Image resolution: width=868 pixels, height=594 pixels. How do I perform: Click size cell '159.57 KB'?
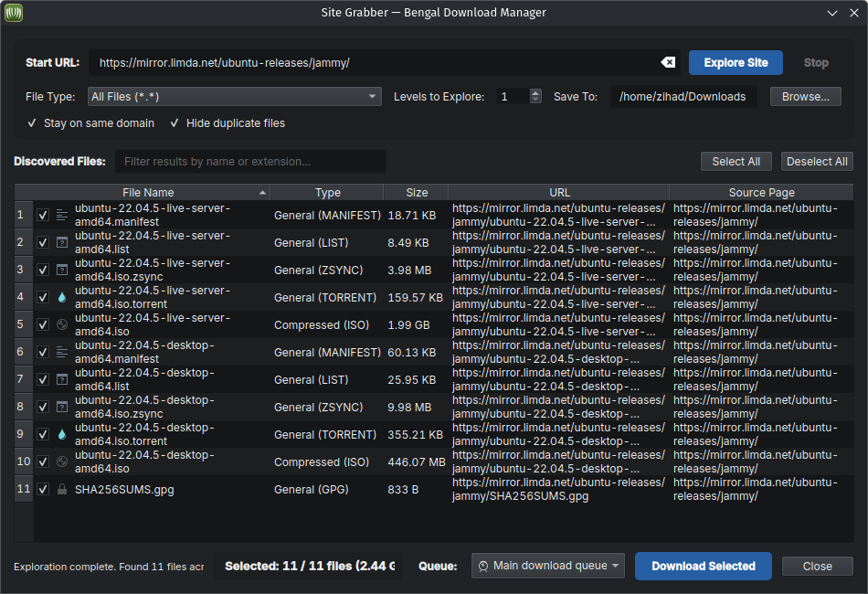(415, 297)
